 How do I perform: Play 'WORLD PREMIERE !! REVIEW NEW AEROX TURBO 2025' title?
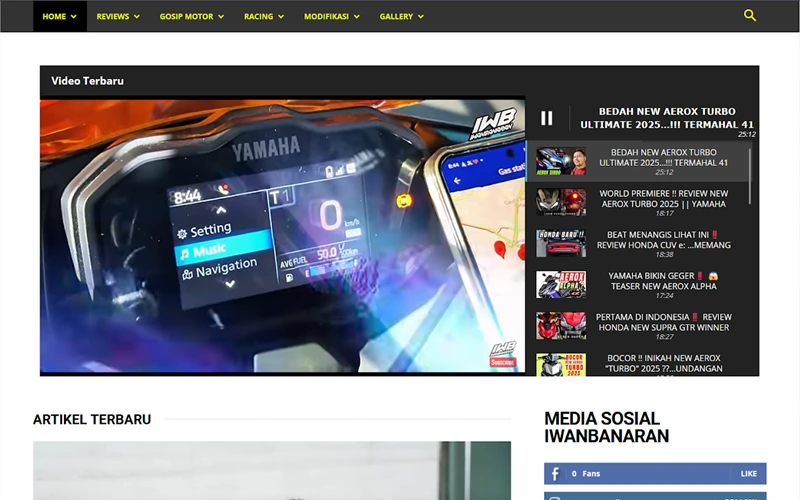[x=664, y=199]
